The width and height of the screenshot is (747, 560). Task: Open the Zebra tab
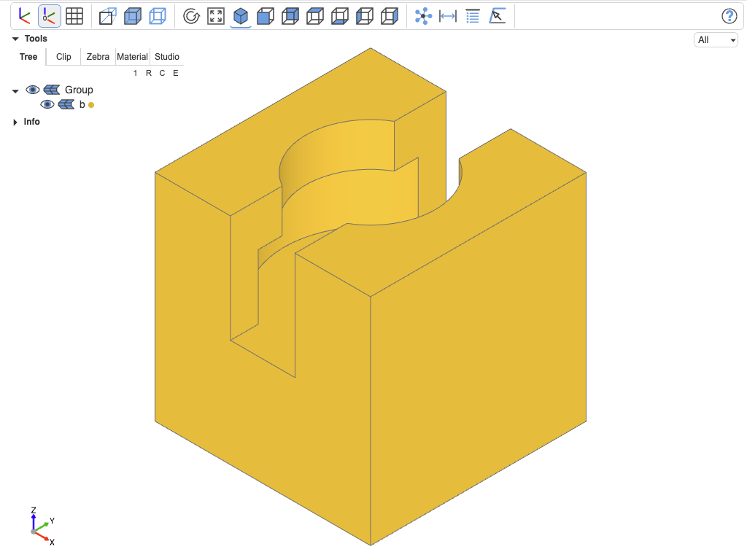98,57
